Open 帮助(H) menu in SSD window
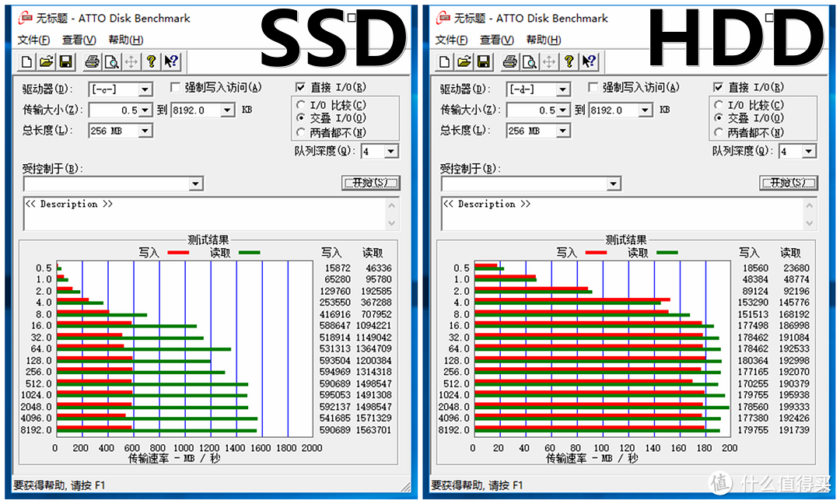 [x=125, y=40]
